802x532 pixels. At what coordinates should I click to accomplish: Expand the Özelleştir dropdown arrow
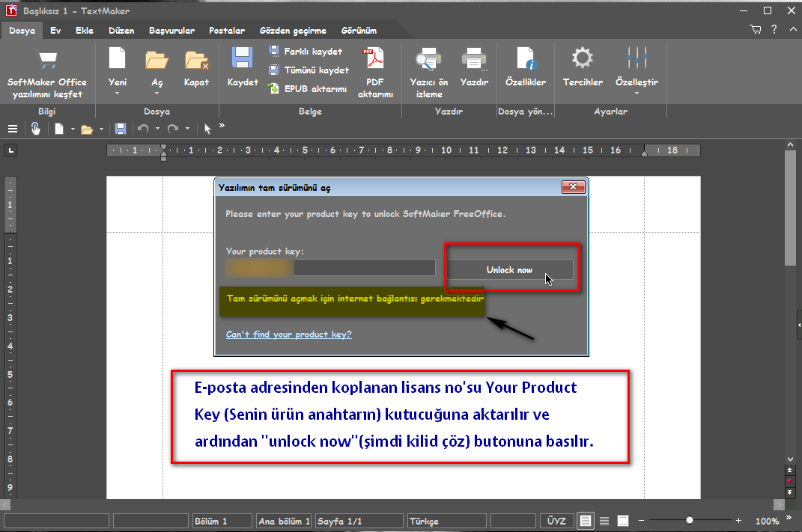637,94
